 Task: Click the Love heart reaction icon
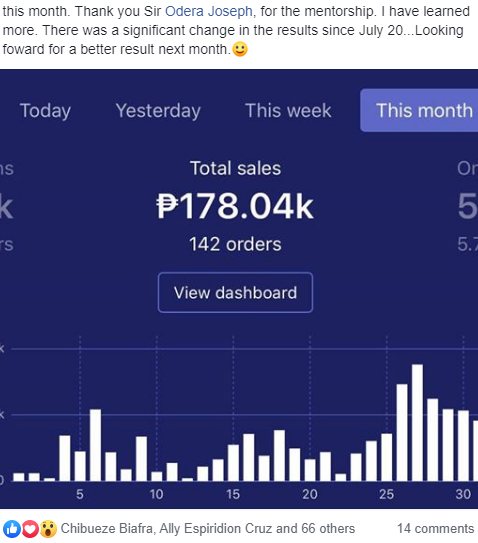[30, 529]
